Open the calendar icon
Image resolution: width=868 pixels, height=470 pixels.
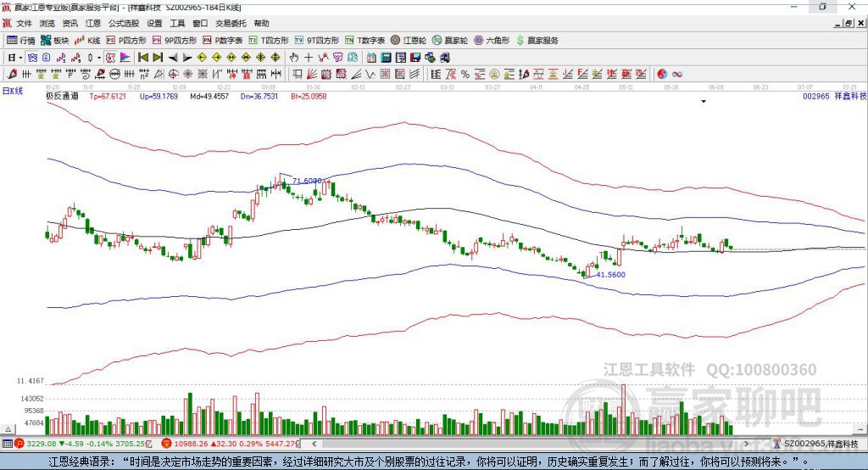click(371, 58)
